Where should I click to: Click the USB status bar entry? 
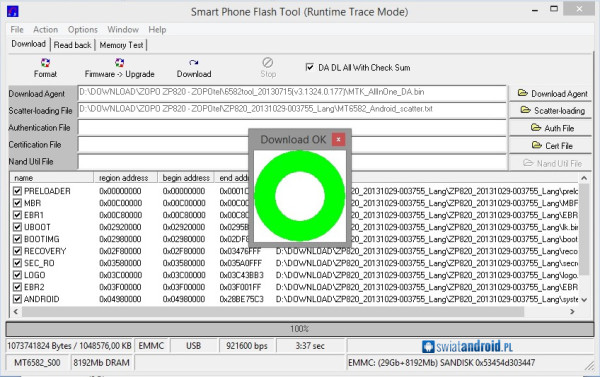(x=194, y=346)
